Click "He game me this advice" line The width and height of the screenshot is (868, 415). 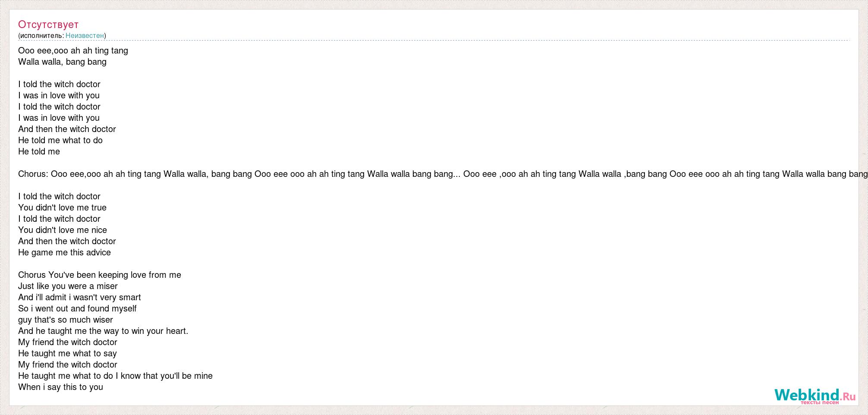click(x=64, y=252)
